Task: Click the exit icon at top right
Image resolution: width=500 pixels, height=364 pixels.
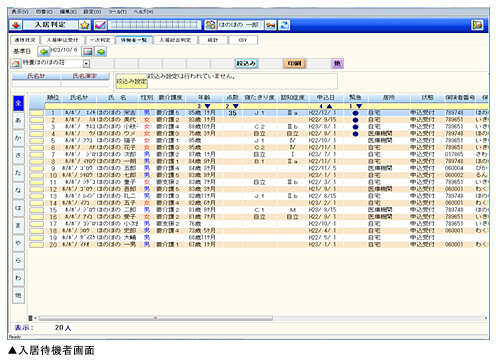Action: (x=477, y=25)
